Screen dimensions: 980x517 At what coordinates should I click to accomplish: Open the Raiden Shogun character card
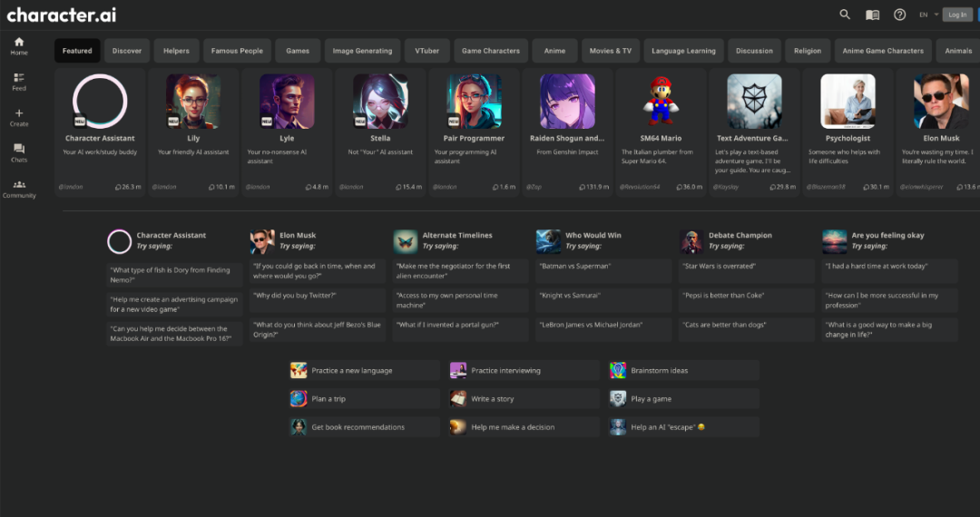coord(567,132)
